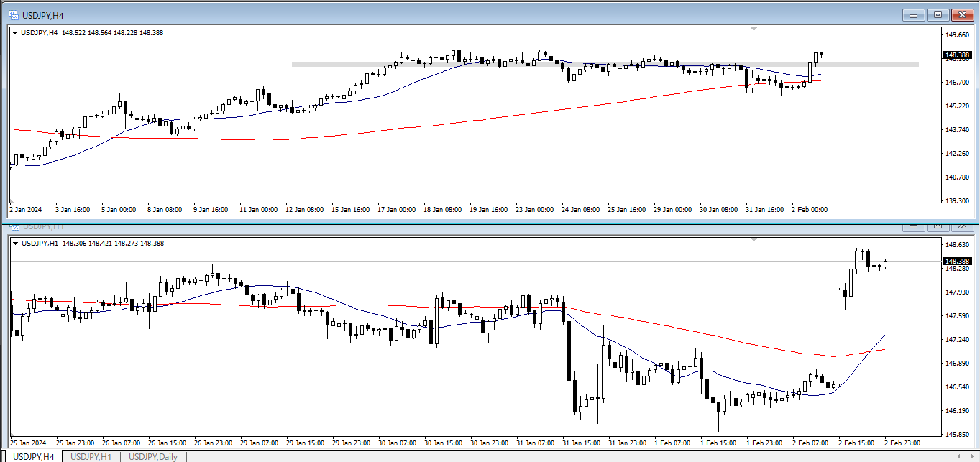
Task: Restore the USDJPY,H4 chart window
Action: coord(938,15)
